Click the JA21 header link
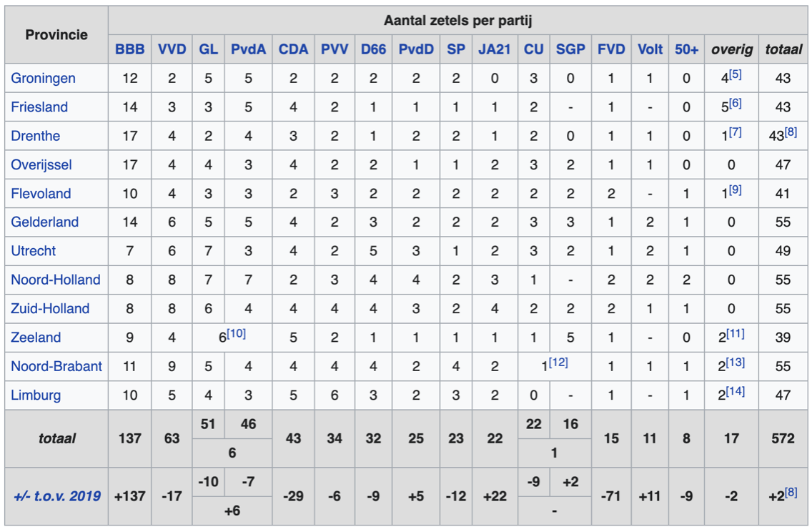812x532 pixels. click(495, 49)
